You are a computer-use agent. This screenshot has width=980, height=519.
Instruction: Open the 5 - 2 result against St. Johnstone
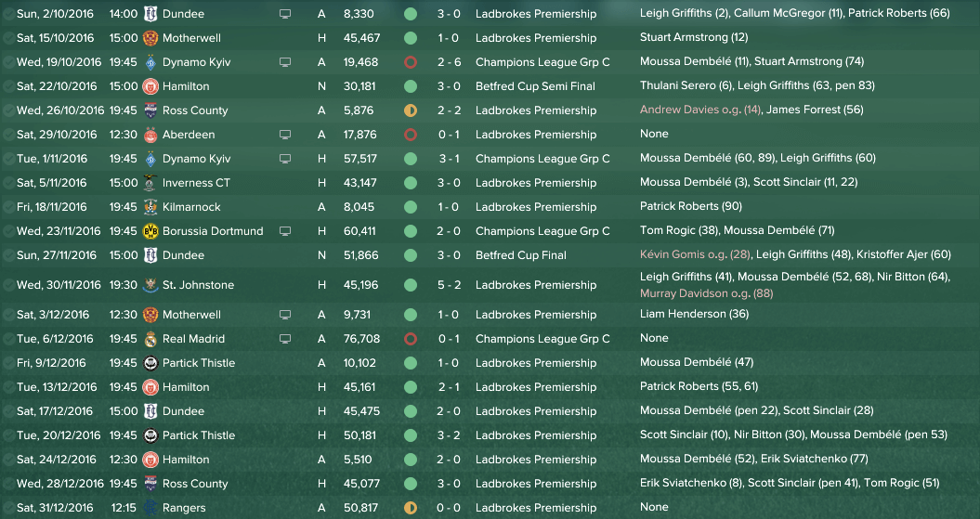(449, 285)
